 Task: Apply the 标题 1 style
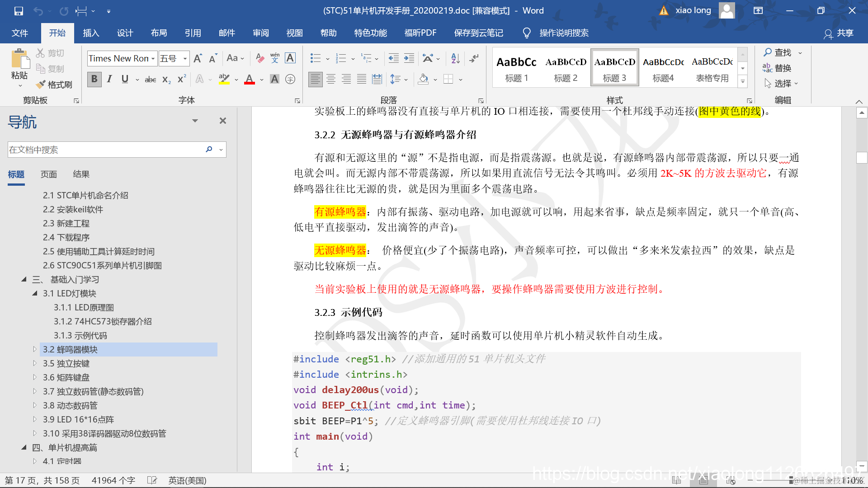[x=516, y=68]
